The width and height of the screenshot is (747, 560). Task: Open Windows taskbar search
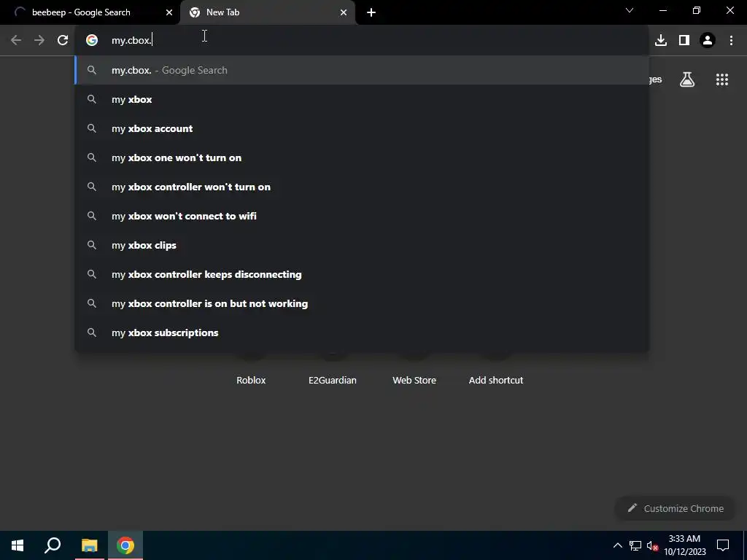(53, 545)
